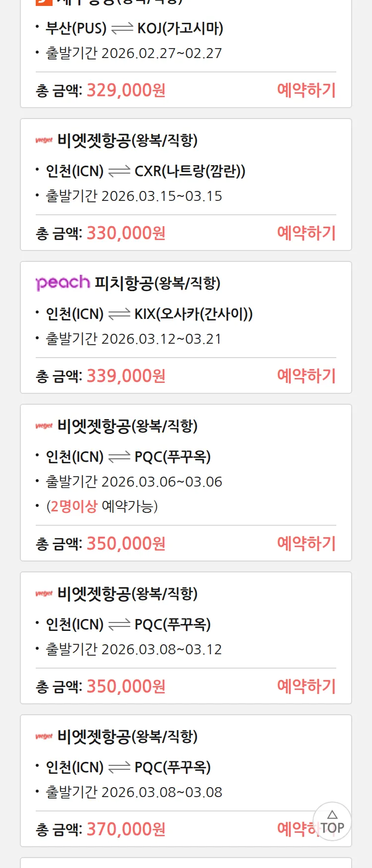Tap 예약하기 on the 339,000원 Osaka flight
The width and height of the screenshot is (372, 868).
point(306,375)
